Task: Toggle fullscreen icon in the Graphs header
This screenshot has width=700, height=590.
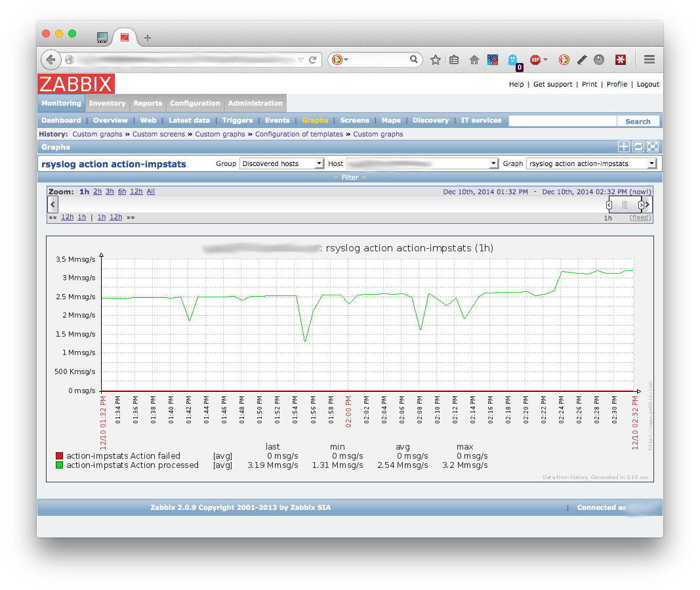Action: coord(653,146)
